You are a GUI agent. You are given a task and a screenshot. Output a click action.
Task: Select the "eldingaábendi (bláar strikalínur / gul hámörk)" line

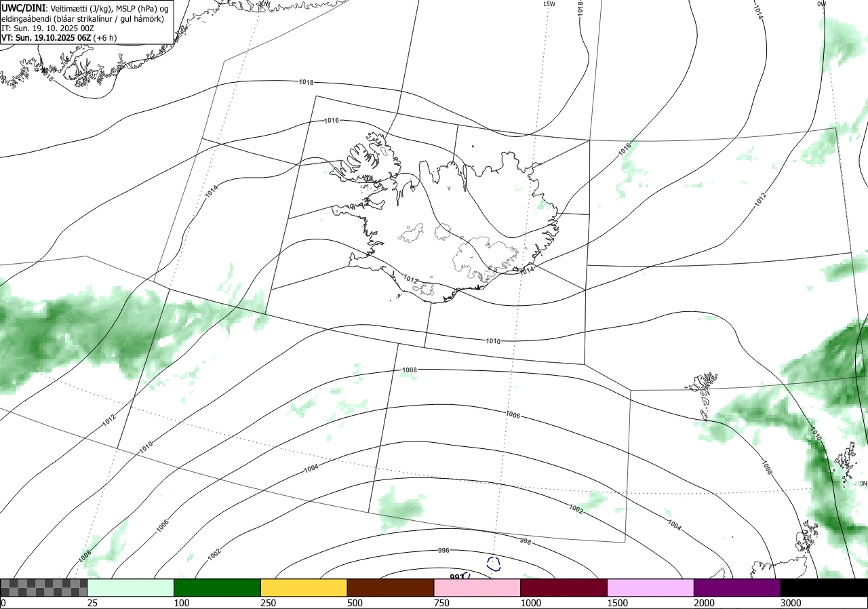pos(82,18)
